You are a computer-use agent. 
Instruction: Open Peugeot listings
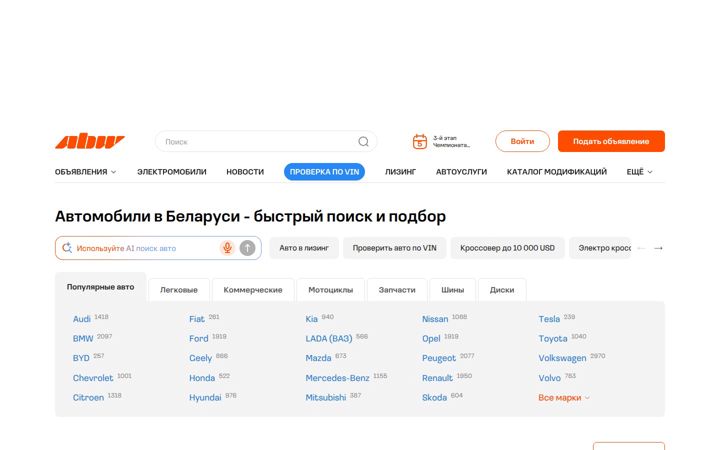(439, 358)
